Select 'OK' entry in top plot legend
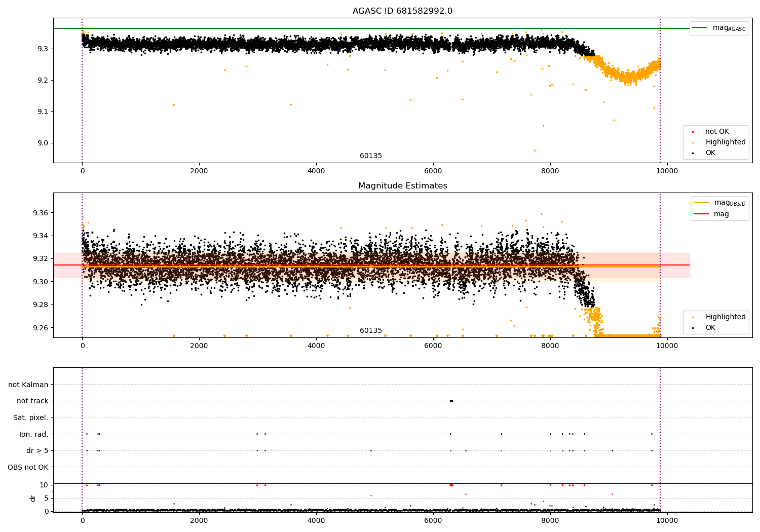This screenshot has width=760, height=532. tap(710, 153)
